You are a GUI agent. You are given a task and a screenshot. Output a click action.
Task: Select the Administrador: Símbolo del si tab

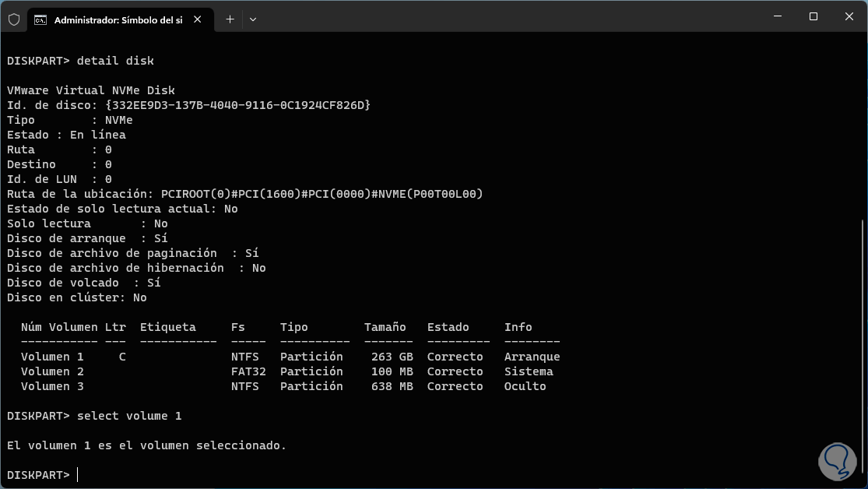pyautogui.click(x=117, y=19)
